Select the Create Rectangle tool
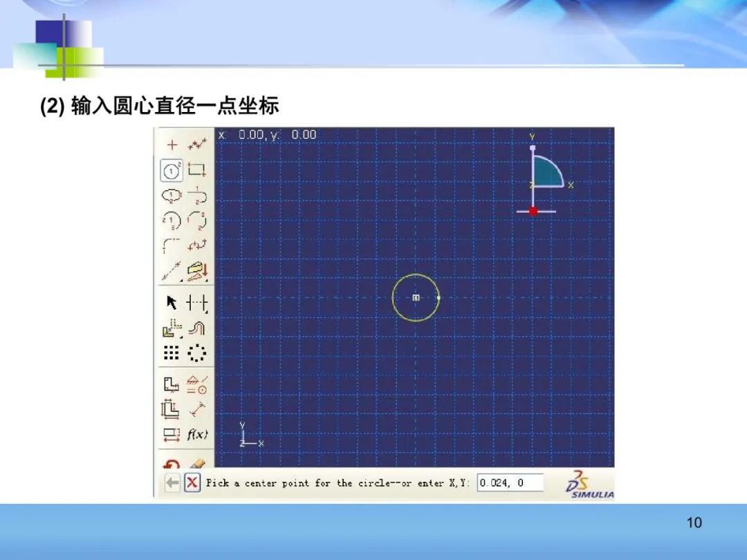Image resolution: width=747 pixels, height=560 pixels. (x=198, y=170)
